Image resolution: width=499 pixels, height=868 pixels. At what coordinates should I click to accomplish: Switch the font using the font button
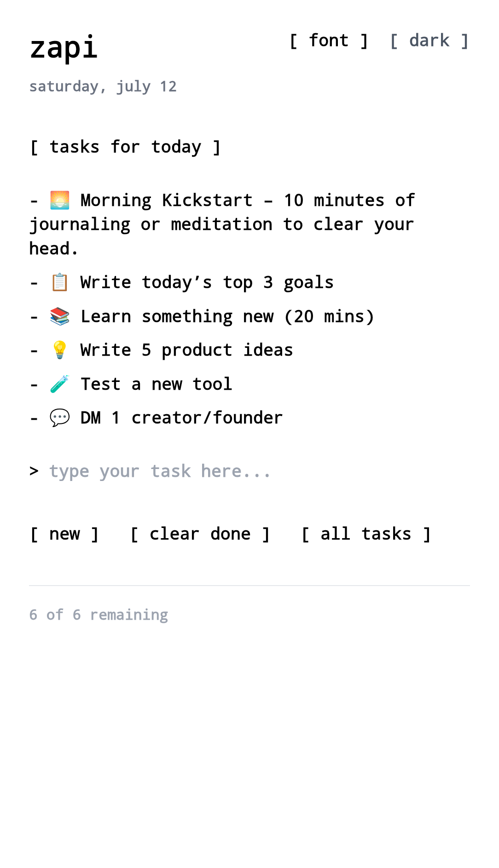click(329, 41)
